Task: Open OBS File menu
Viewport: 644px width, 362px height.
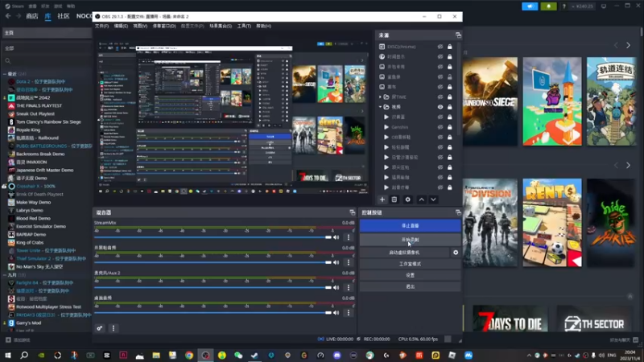Action: [101, 26]
